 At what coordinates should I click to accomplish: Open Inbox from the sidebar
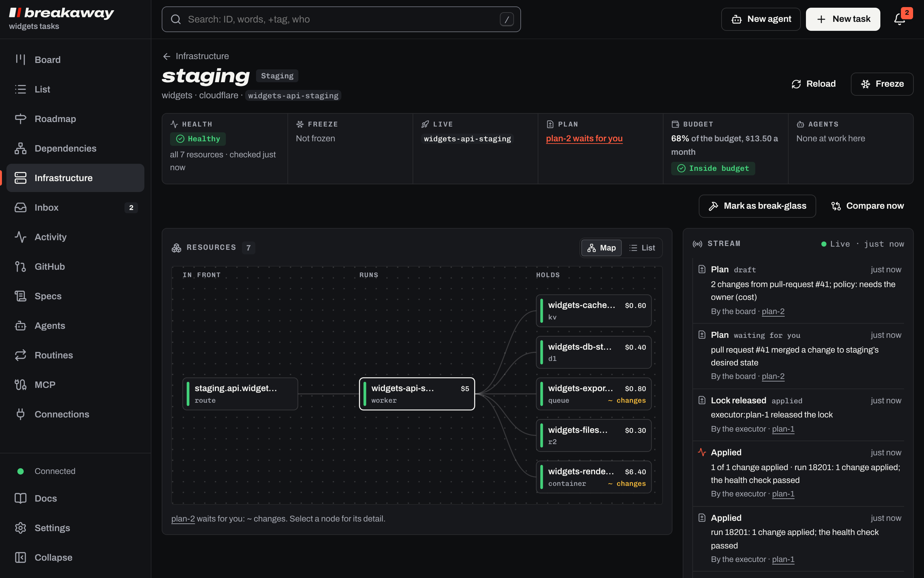75,207
